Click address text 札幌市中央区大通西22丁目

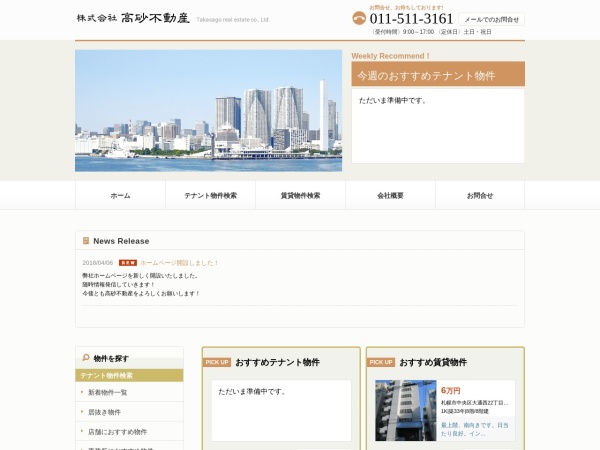point(474,403)
